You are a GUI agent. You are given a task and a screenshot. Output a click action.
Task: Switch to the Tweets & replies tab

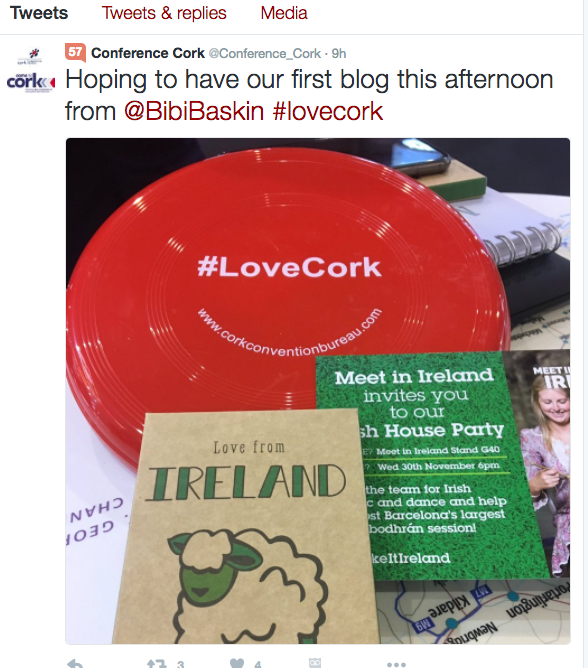click(164, 13)
